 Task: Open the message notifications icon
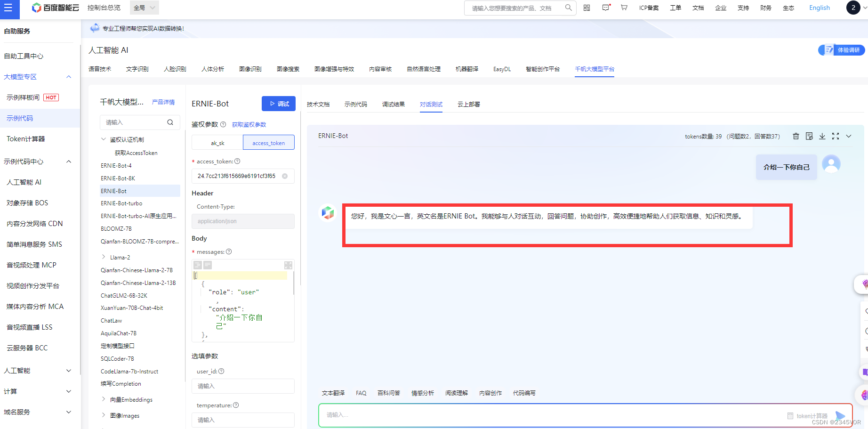point(606,8)
